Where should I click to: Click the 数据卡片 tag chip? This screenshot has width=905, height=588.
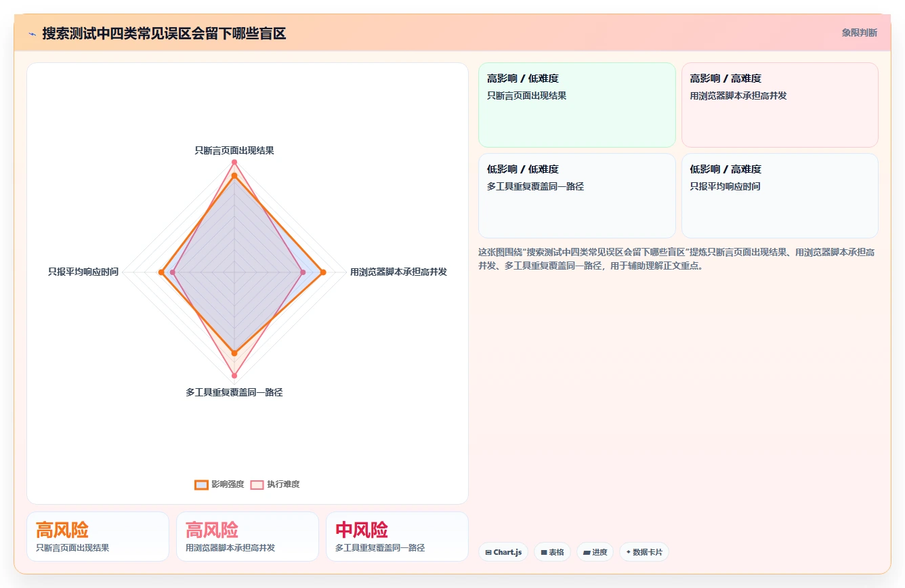point(644,552)
